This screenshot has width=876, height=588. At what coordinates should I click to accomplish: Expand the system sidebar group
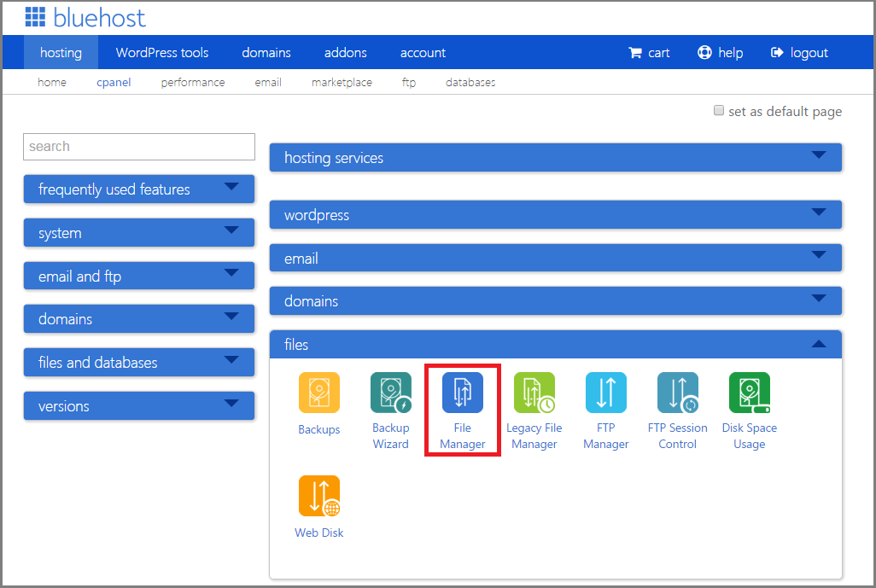139,233
